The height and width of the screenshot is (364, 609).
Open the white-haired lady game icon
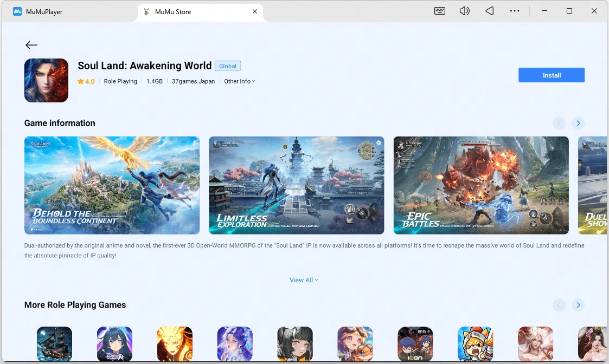coord(536,344)
